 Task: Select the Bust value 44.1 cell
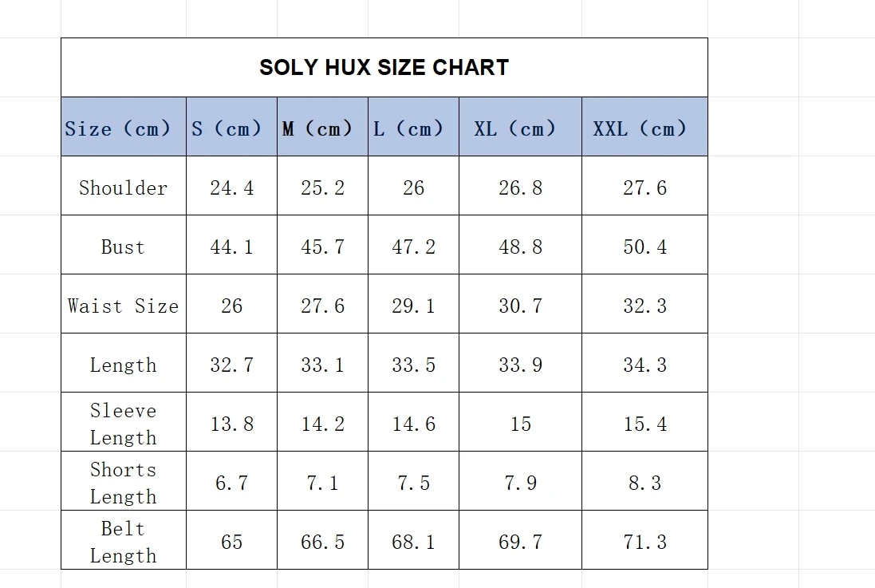point(231,247)
